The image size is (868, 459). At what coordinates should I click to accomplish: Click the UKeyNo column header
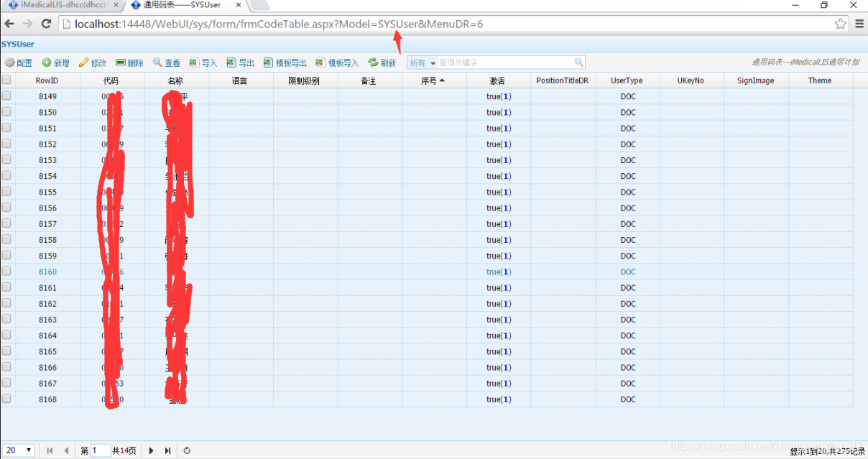[691, 80]
